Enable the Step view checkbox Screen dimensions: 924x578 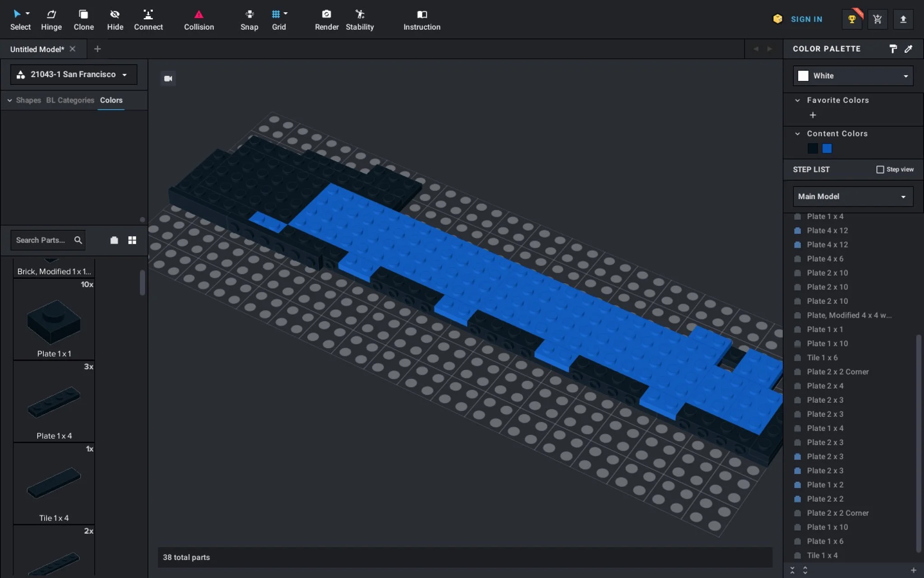pyautogui.click(x=880, y=169)
